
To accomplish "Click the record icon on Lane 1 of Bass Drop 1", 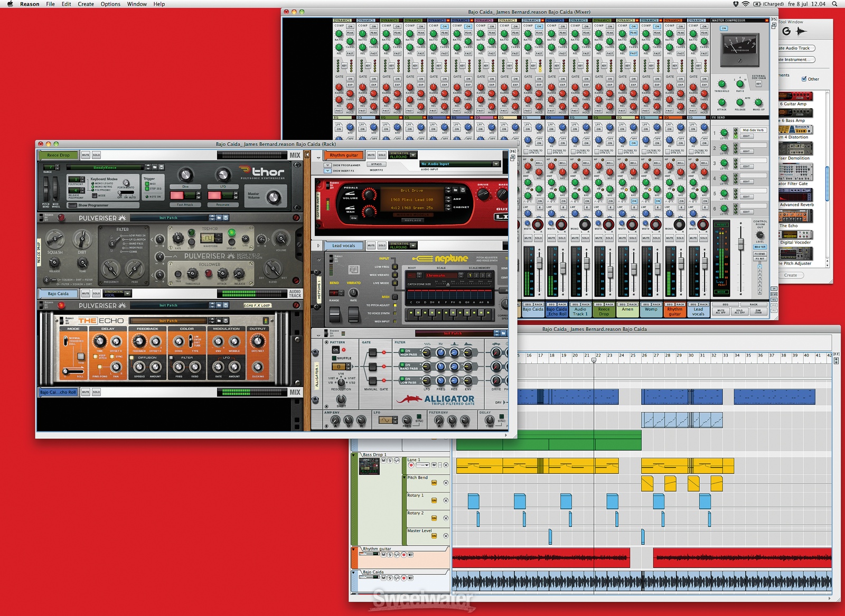I will point(411,465).
